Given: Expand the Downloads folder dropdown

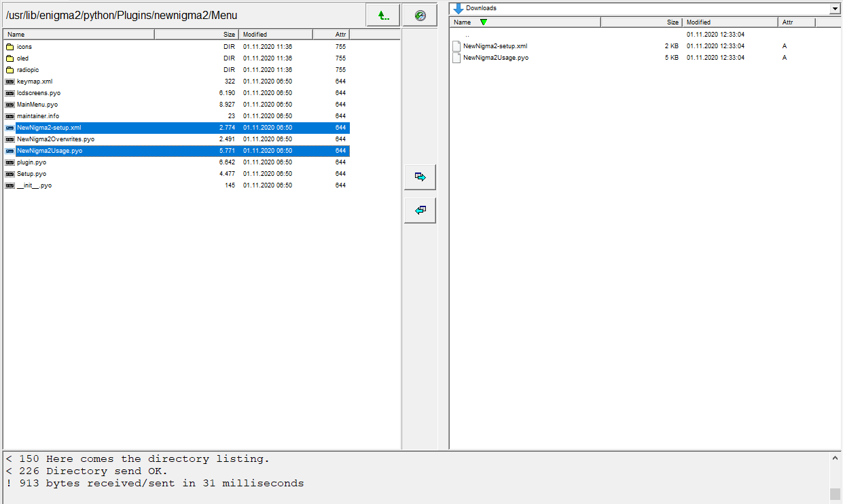Looking at the screenshot, I should click(x=834, y=8).
